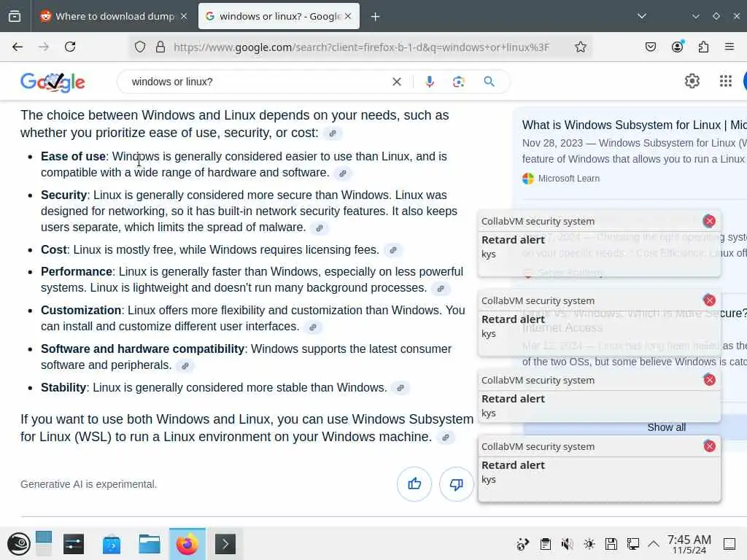The width and height of the screenshot is (747, 560).
Task: Open Discover software center from taskbar
Action: click(112, 544)
